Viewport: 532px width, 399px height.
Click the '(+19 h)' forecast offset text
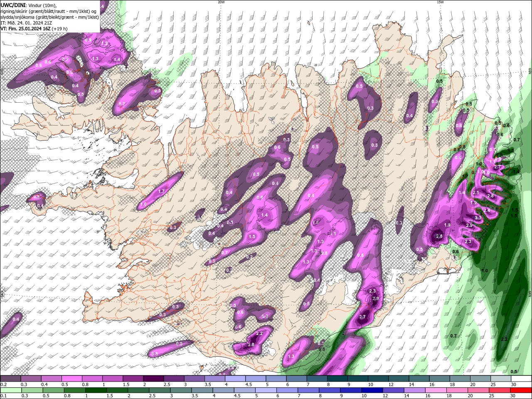(x=60, y=29)
